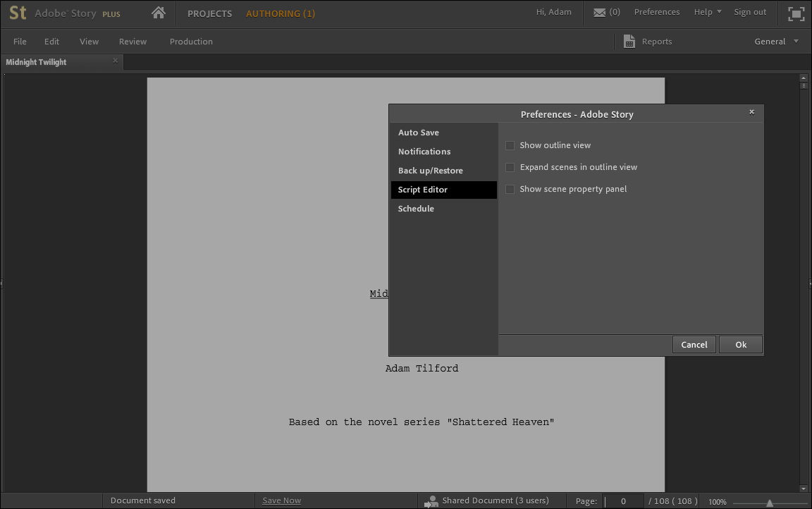Open the messages envelope icon
Viewport: 812px width, 509px height.
point(599,13)
